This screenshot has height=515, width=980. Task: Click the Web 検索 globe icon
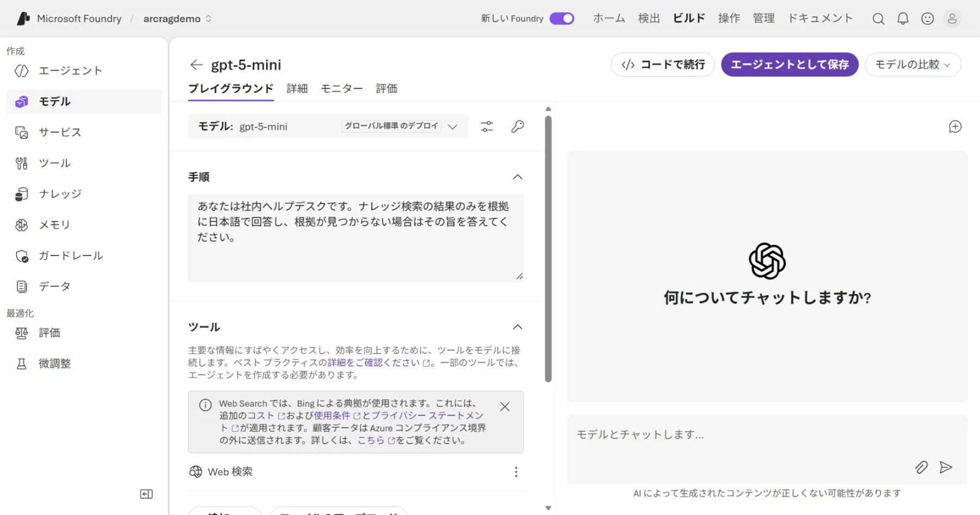point(195,471)
